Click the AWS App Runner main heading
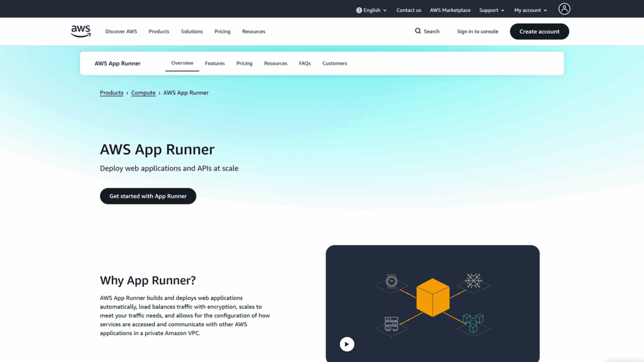The image size is (644, 362). pyautogui.click(x=157, y=150)
